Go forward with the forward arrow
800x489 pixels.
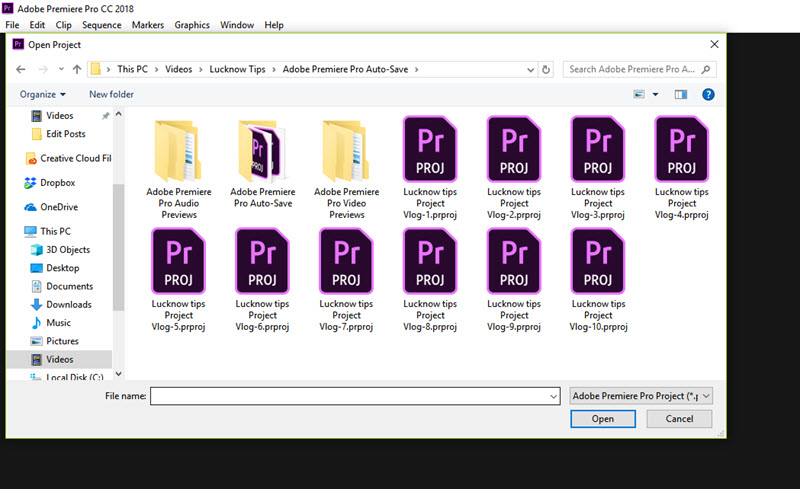point(43,69)
